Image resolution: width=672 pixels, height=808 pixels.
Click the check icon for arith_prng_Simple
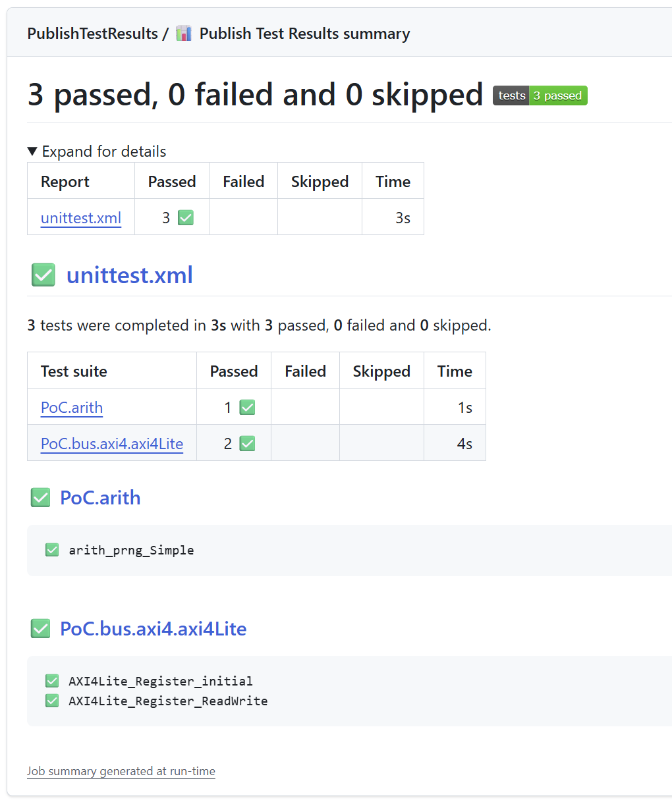click(52, 550)
